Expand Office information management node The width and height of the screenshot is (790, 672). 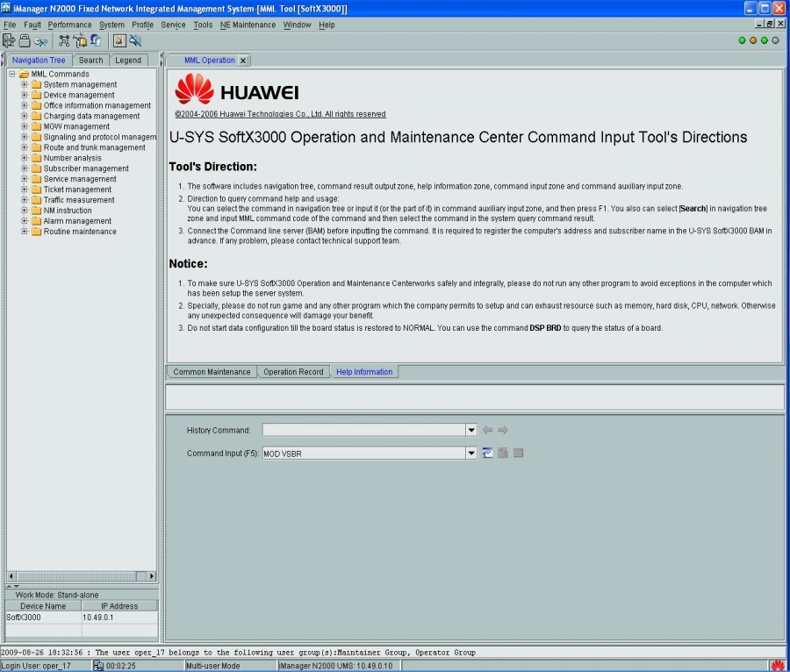tap(25, 105)
